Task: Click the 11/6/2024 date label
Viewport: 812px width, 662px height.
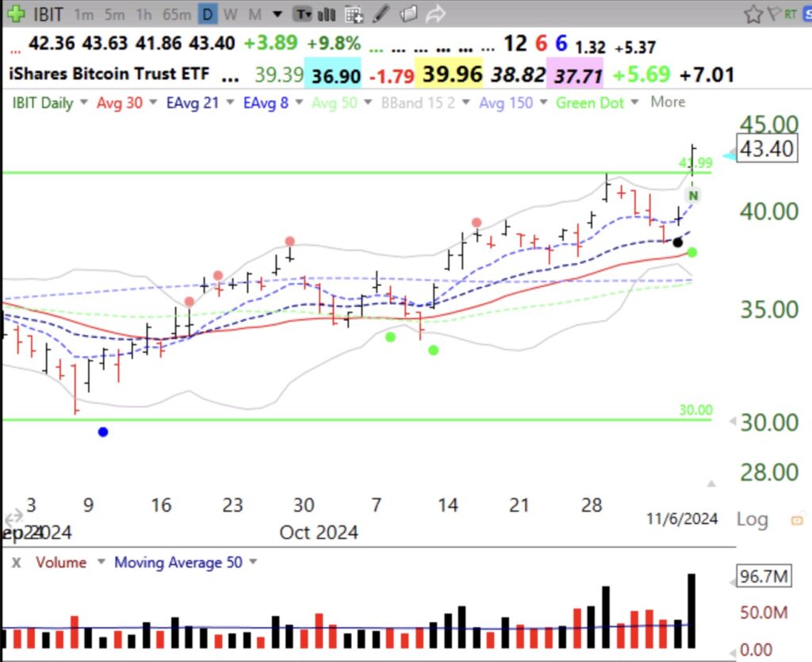Action: point(682,519)
